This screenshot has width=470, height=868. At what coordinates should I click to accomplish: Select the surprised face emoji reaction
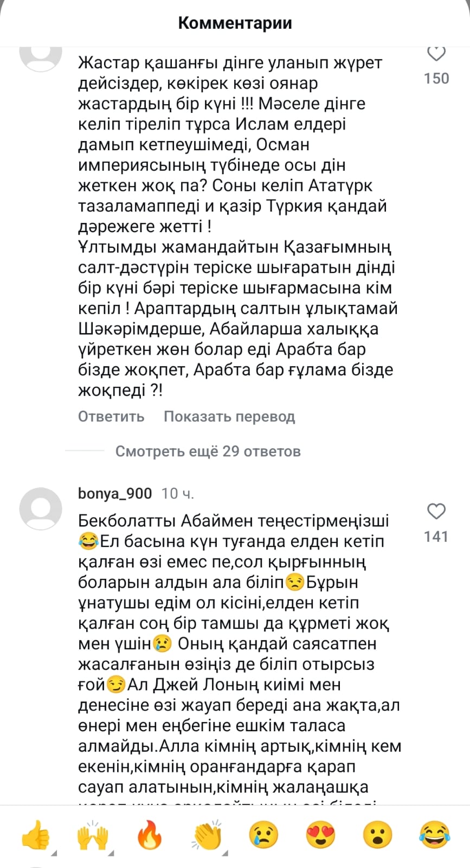[x=377, y=835]
